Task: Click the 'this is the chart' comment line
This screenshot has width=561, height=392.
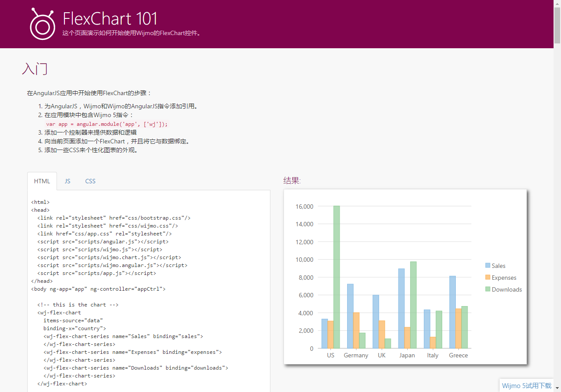Action: pos(78,305)
